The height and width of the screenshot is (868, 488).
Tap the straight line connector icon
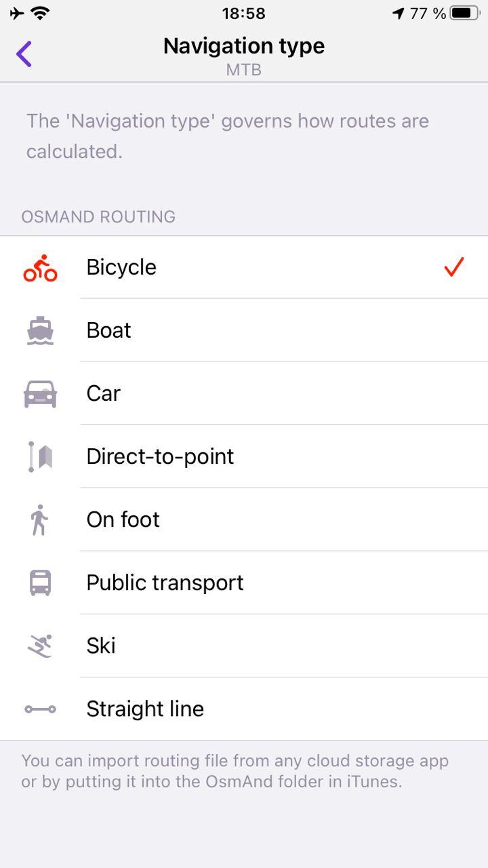[x=40, y=709]
